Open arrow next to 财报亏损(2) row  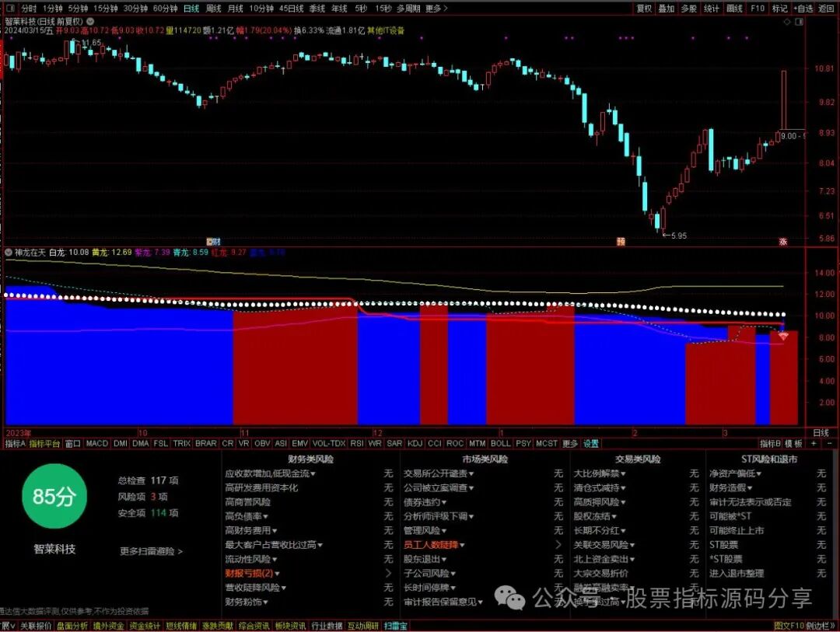pyautogui.click(x=388, y=573)
